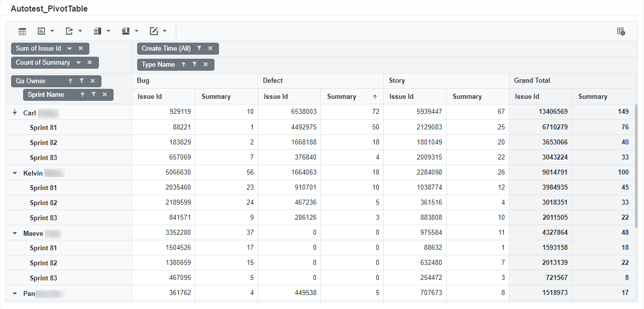Image resolution: width=644 pixels, height=309 pixels.
Task: Collapse the Kelvin row group
Action: click(x=15, y=173)
